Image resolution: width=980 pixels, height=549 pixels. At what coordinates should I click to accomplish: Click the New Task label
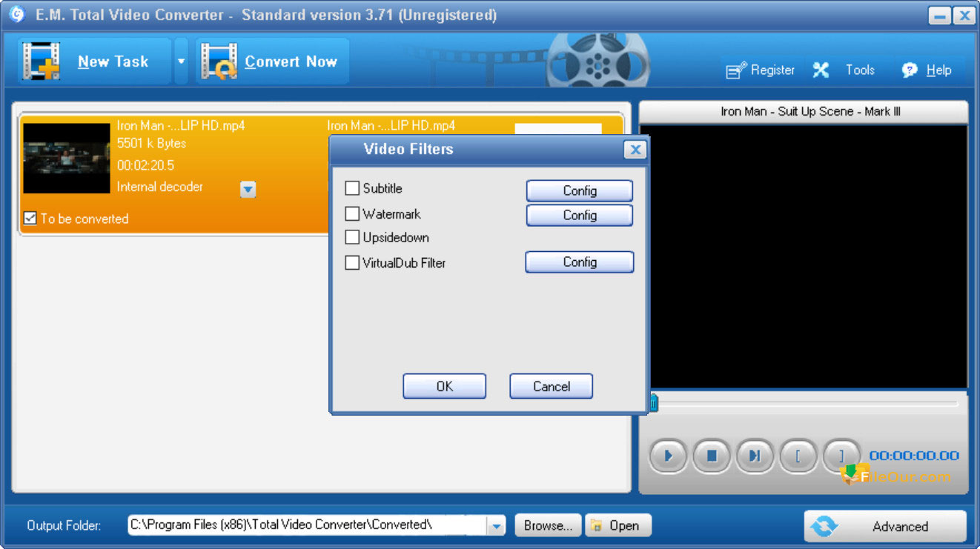pyautogui.click(x=113, y=61)
